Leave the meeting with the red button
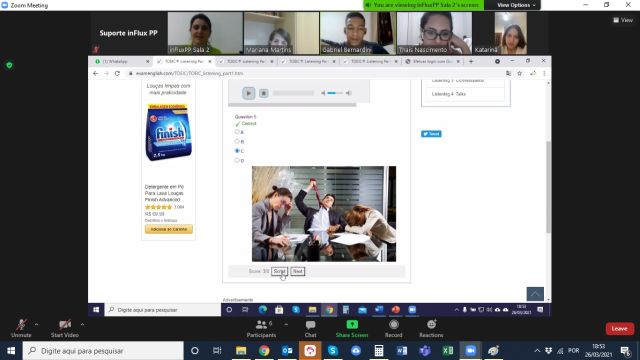This screenshot has width=640, height=360. [619, 329]
